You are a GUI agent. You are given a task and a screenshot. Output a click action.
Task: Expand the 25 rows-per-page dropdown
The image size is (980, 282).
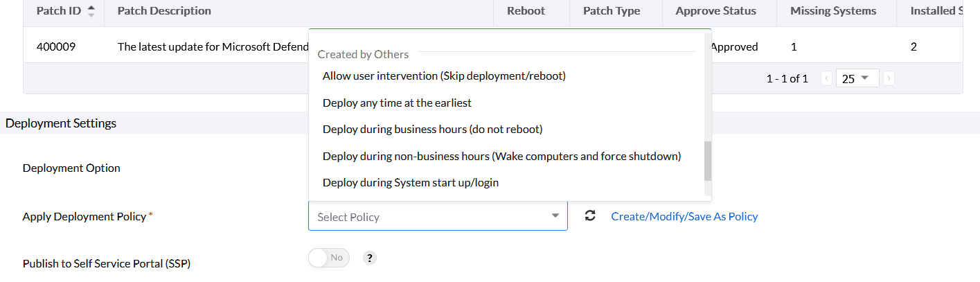click(857, 78)
